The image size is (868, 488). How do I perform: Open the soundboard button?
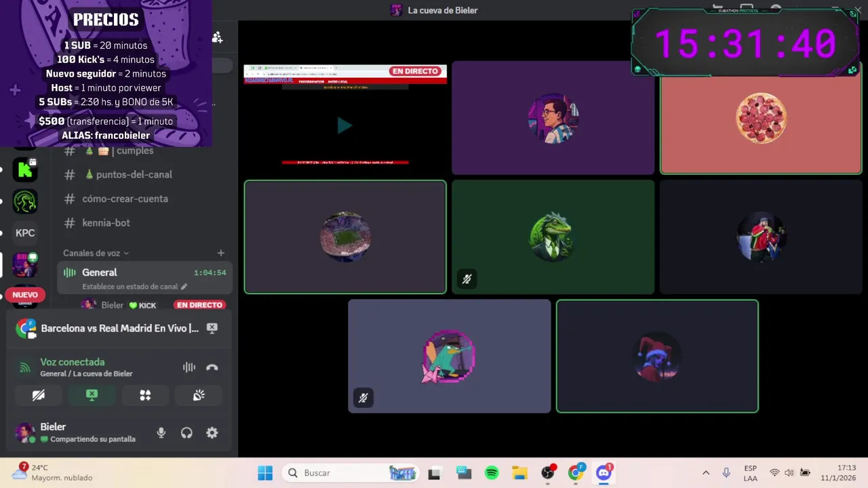click(x=199, y=395)
